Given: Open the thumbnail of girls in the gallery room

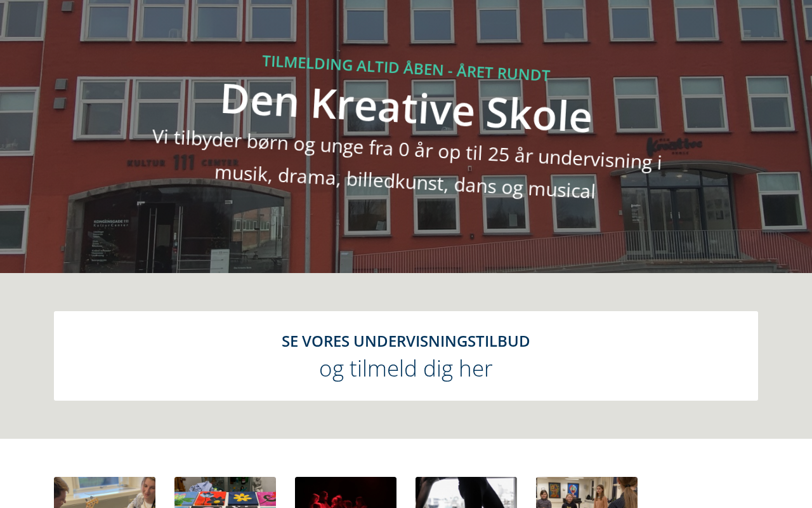Looking at the screenshot, I should tap(587, 492).
